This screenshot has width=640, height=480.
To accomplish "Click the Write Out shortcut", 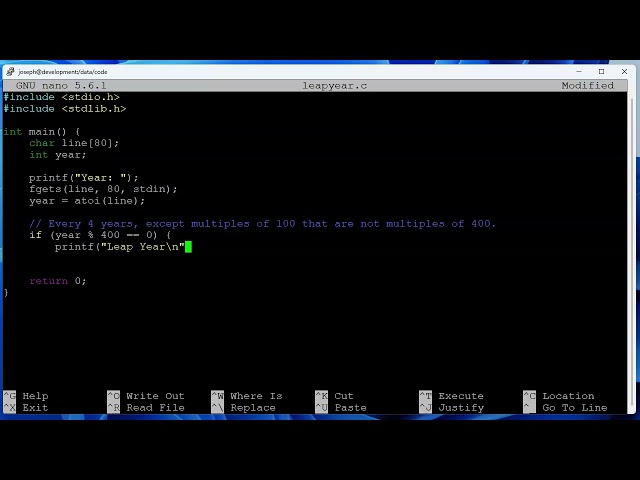I will tap(146, 396).
